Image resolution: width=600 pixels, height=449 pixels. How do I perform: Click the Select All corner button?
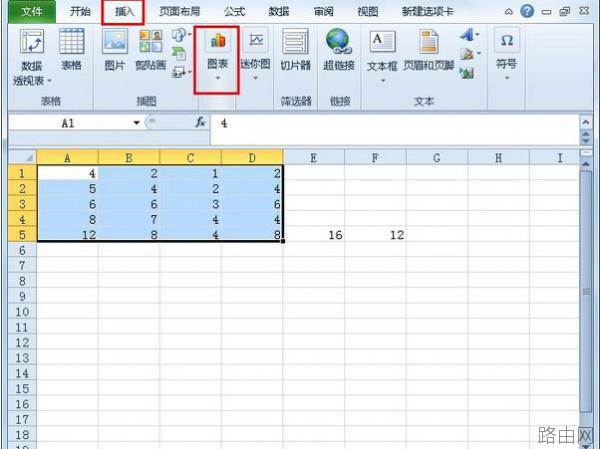point(23,157)
